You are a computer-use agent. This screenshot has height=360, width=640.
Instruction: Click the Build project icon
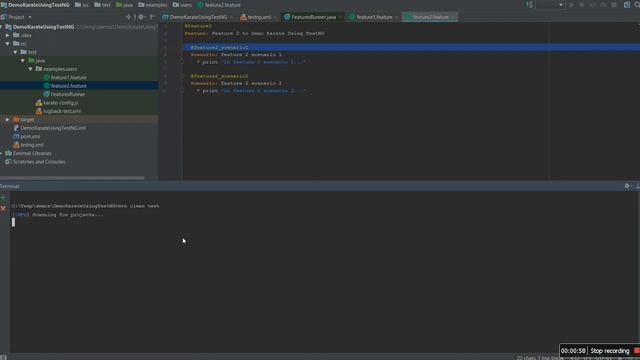click(x=529, y=5)
